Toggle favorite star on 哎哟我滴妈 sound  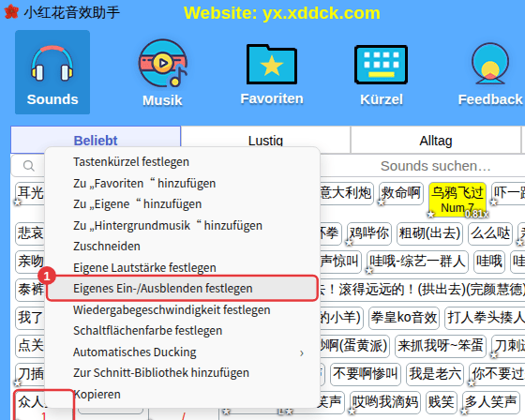tap(352, 411)
